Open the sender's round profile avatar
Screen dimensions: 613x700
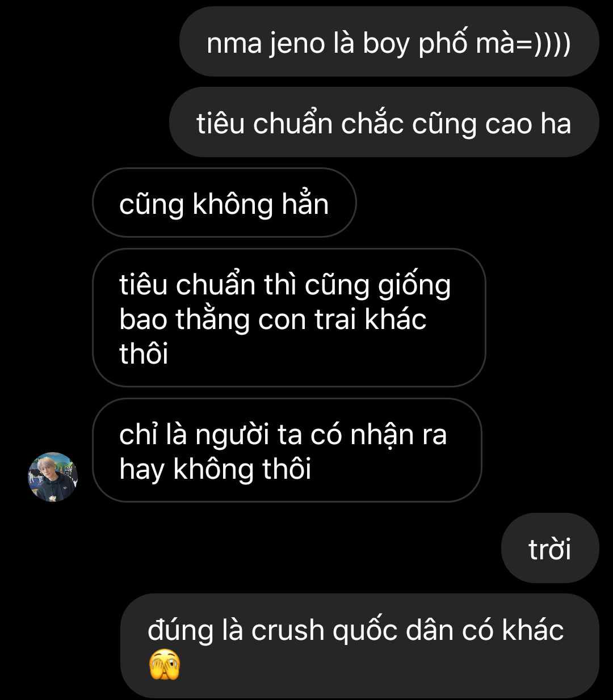pyautogui.click(x=53, y=477)
